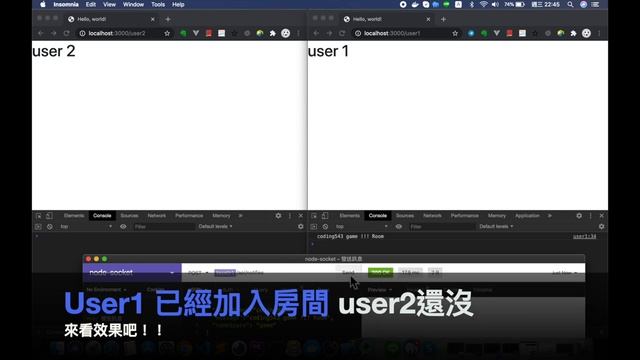Open Default levels dropdown in user1 console
640x360 pixels.
click(x=496, y=227)
